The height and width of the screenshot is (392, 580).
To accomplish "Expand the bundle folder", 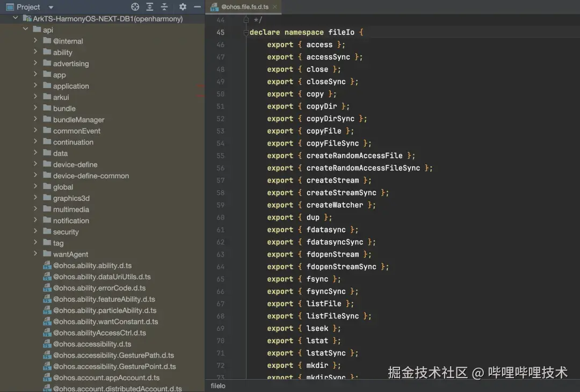I will point(35,107).
